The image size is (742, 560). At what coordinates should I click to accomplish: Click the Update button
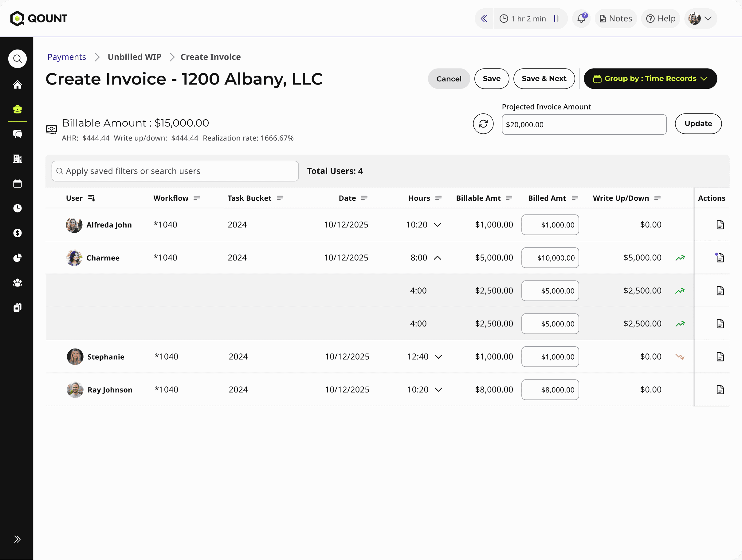pyautogui.click(x=698, y=124)
